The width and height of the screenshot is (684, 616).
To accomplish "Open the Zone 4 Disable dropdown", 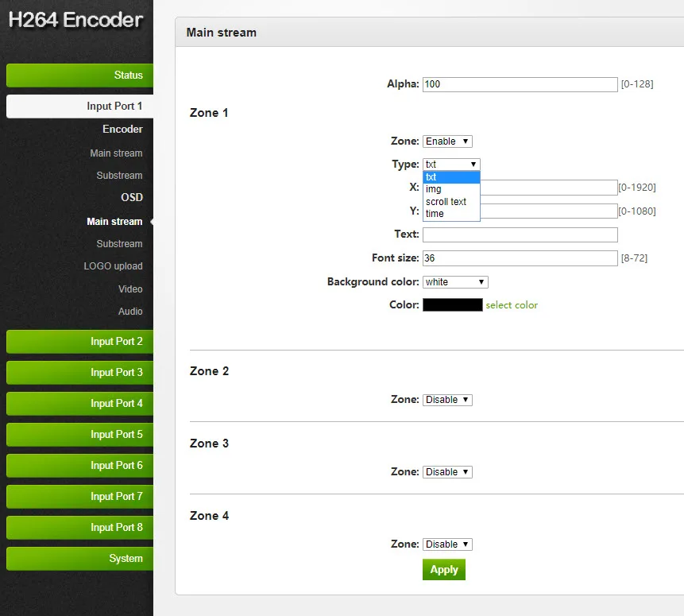I will [447, 544].
